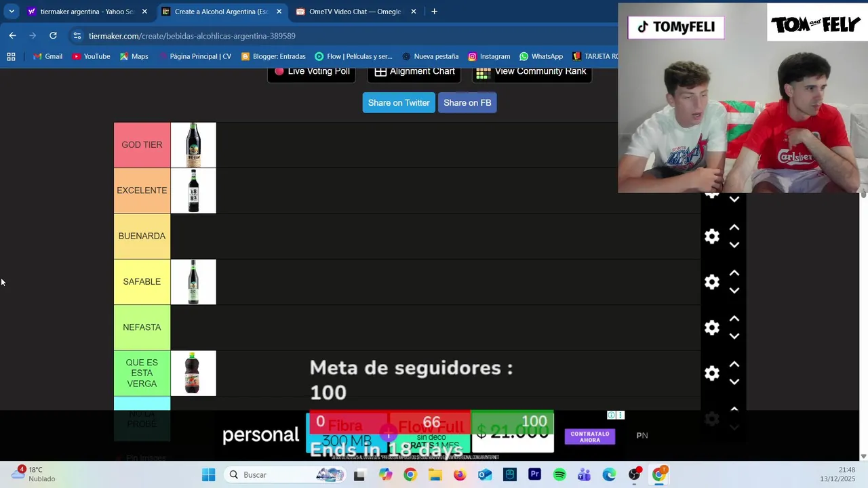Click the NEFASTA light green label

pyautogui.click(x=142, y=327)
